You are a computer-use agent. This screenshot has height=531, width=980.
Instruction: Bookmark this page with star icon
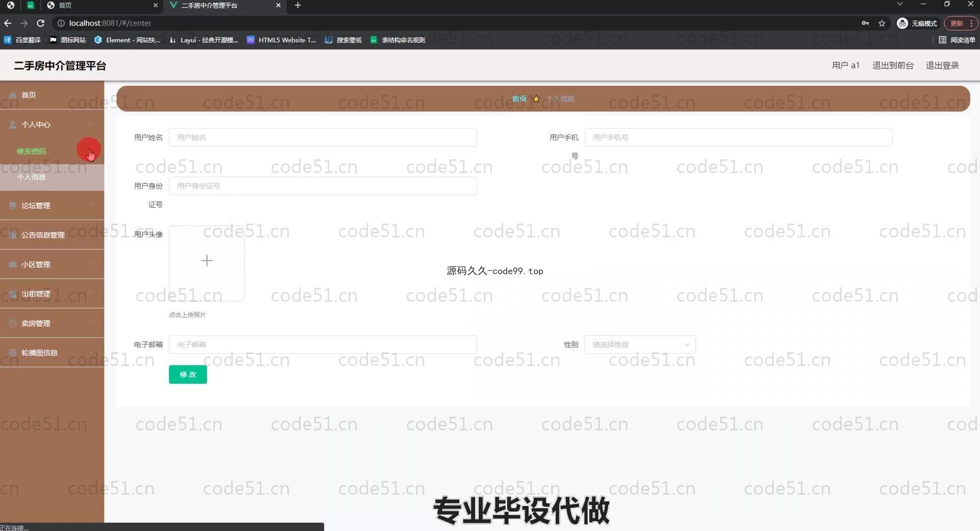click(x=881, y=23)
